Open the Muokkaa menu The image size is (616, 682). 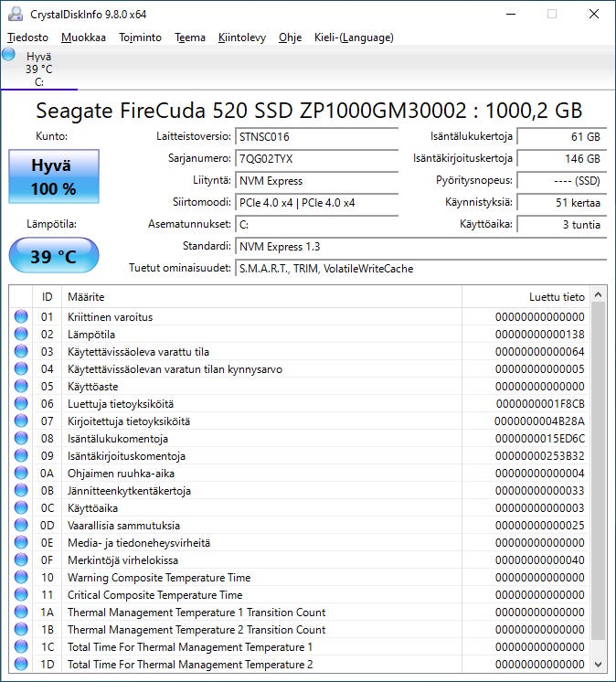point(83,37)
